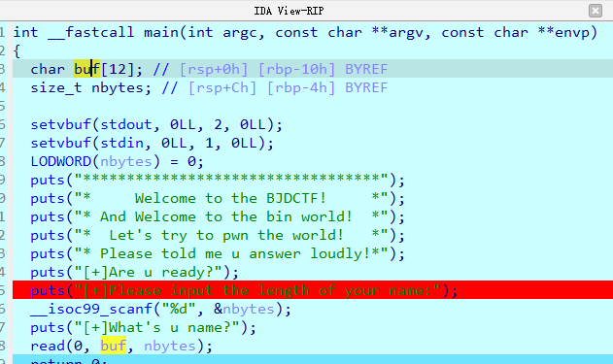613x364 pixels.
Task: Click the [rbp-10h] stack offset comment
Action: click(x=296, y=69)
